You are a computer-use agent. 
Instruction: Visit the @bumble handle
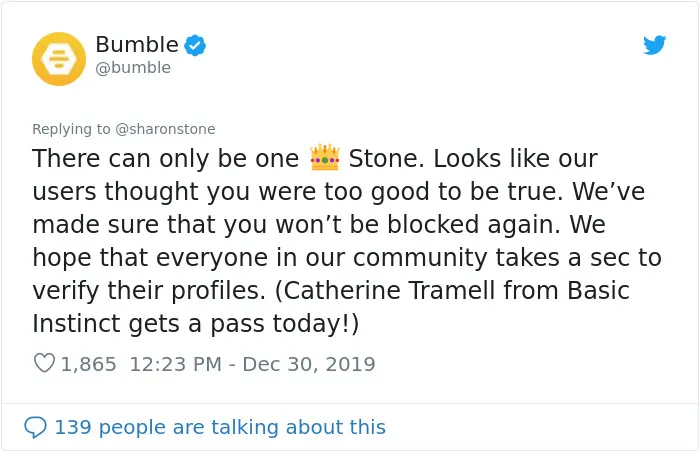tap(133, 68)
